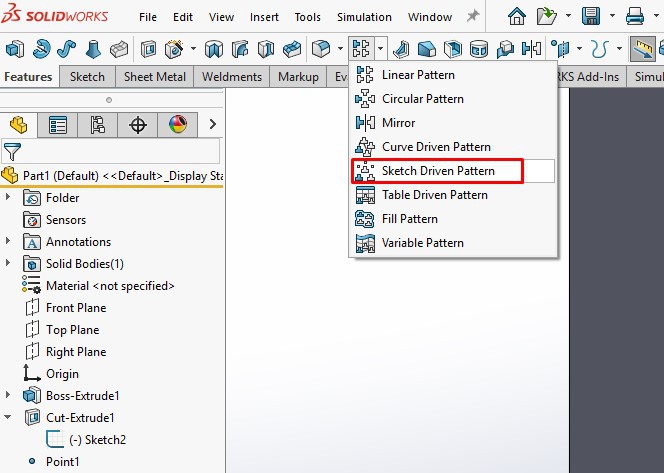Expand the Annotations tree node
The height and width of the screenshot is (473, 664).
pyautogui.click(x=8, y=241)
